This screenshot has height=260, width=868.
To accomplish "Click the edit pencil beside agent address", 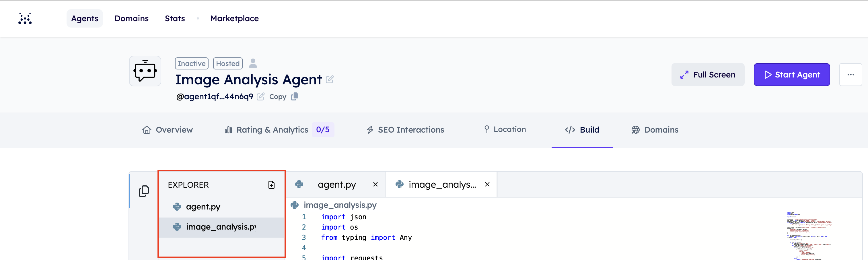I will tap(260, 97).
